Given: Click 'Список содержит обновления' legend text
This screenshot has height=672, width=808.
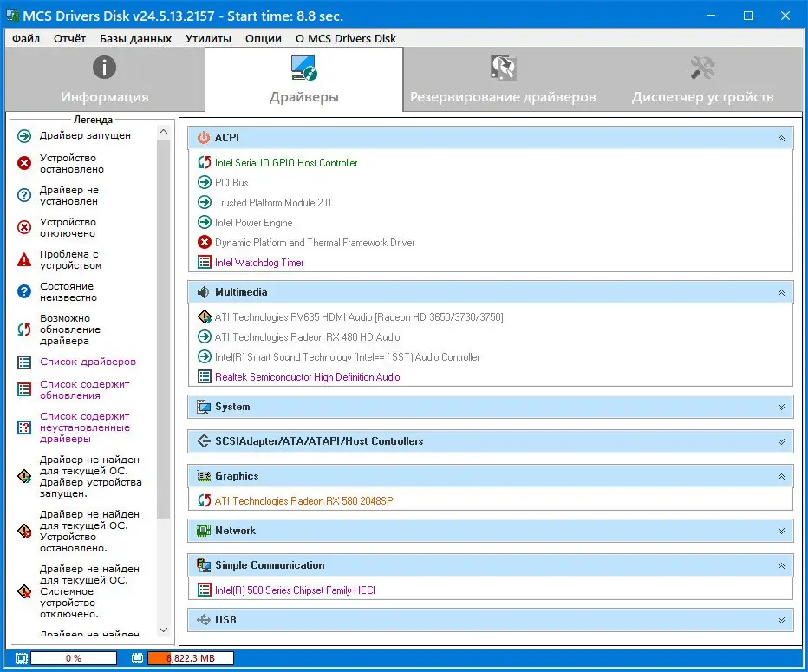Looking at the screenshot, I should point(84,389).
